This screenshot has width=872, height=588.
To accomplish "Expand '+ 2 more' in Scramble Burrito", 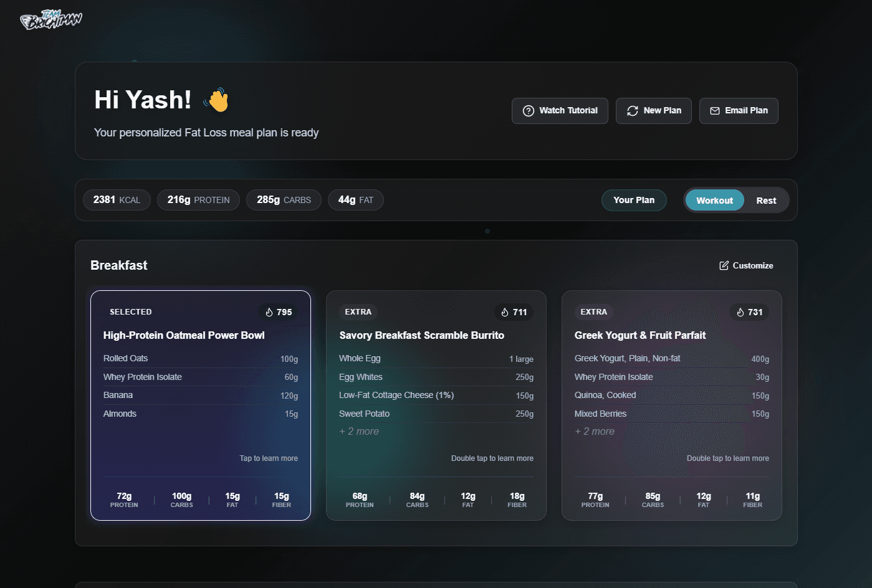I will click(359, 432).
